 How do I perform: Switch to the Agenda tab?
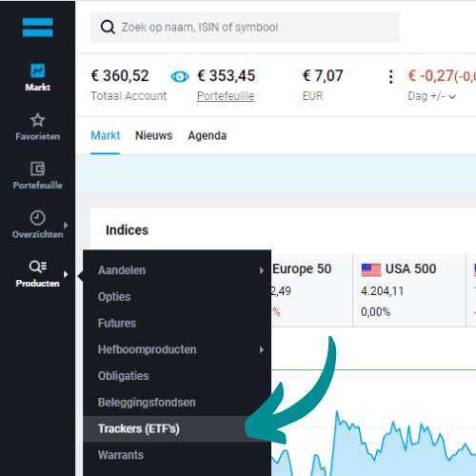pyautogui.click(x=208, y=136)
